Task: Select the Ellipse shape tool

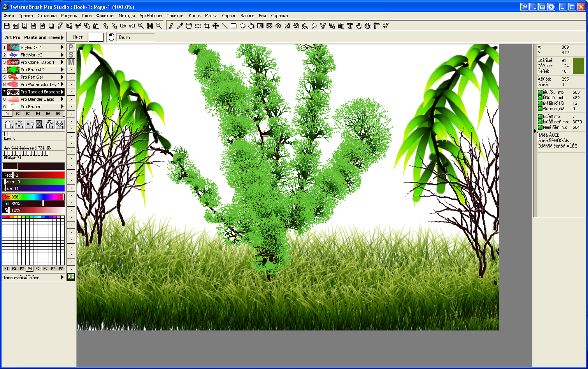Action: tap(242, 26)
